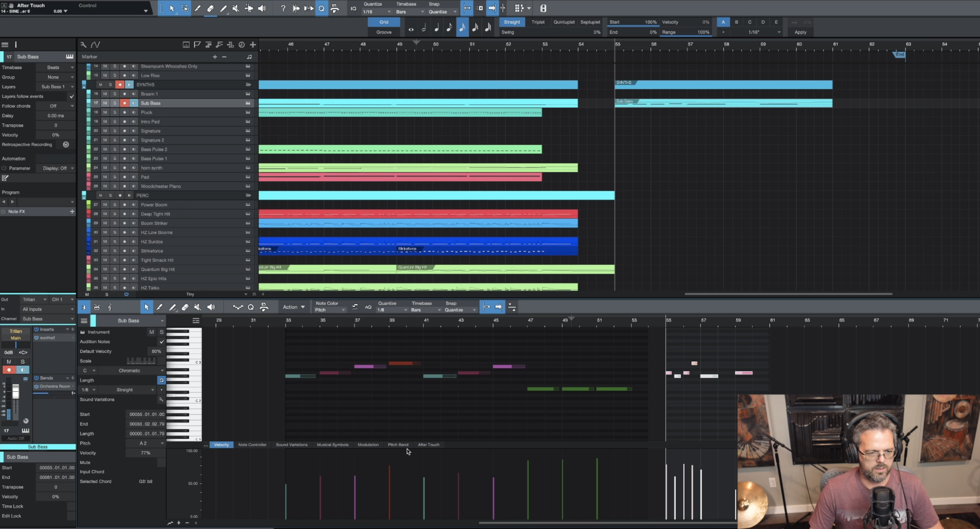
Task: Add a track with the plus icon
Action: pyautogui.click(x=253, y=45)
